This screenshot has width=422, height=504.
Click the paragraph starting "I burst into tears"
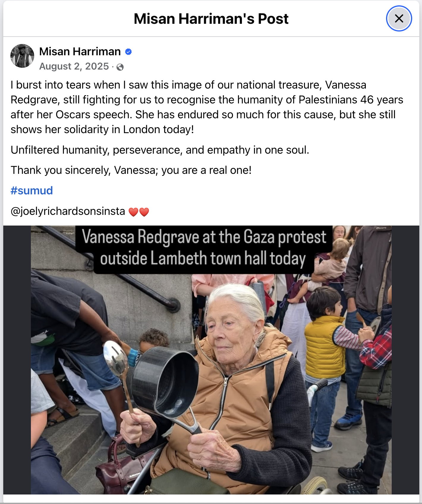[x=207, y=107]
